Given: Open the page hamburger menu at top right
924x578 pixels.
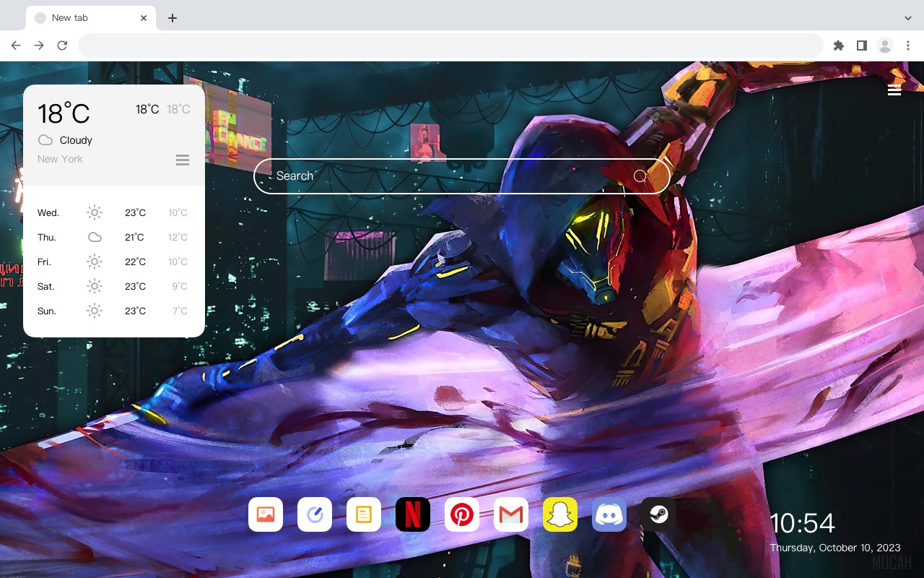Looking at the screenshot, I should pyautogui.click(x=894, y=90).
